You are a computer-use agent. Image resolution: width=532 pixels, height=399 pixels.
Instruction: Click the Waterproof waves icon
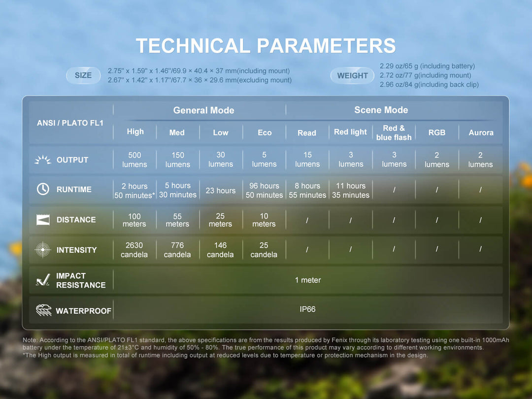click(42, 310)
